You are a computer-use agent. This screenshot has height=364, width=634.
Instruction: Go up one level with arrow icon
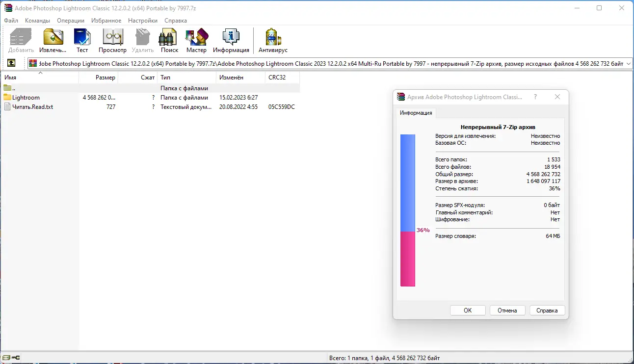[x=11, y=63]
